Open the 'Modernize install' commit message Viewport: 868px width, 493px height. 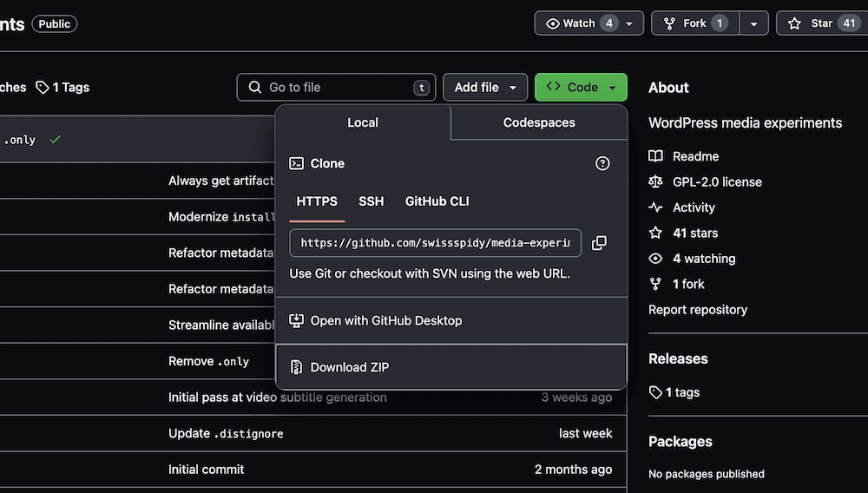pyautogui.click(x=221, y=217)
